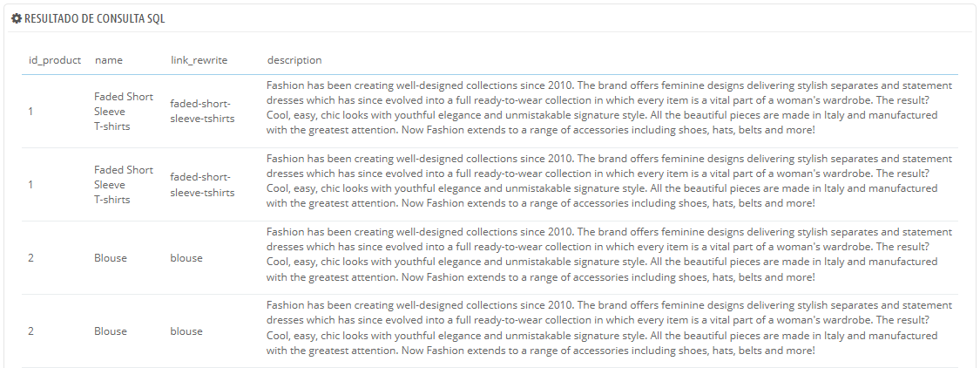This screenshot has width=980, height=368.
Task: Select first row's id_product value 1
Action: [30, 112]
